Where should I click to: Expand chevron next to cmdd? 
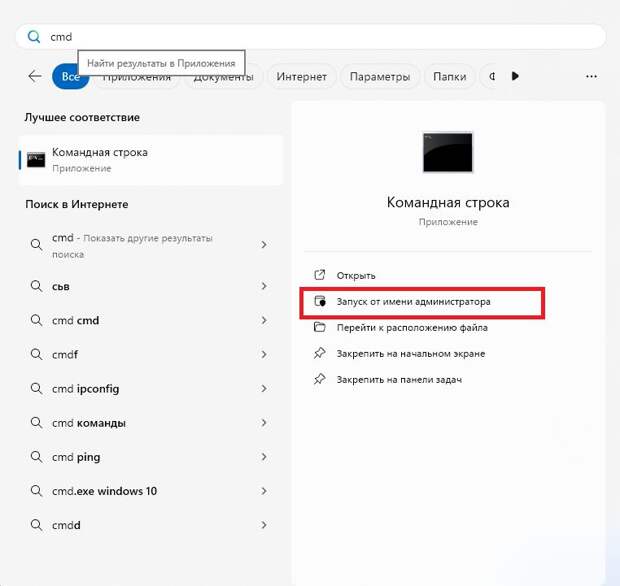coord(264,525)
